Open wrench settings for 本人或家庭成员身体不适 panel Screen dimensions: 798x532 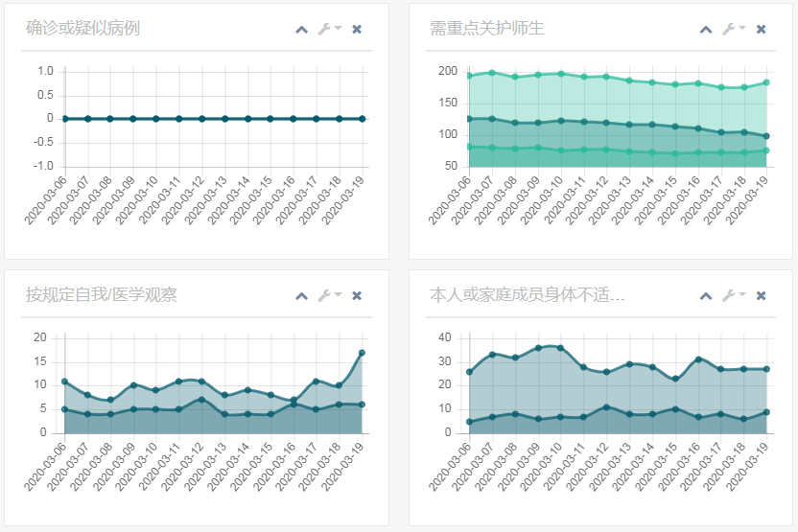[x=733, y=296]
